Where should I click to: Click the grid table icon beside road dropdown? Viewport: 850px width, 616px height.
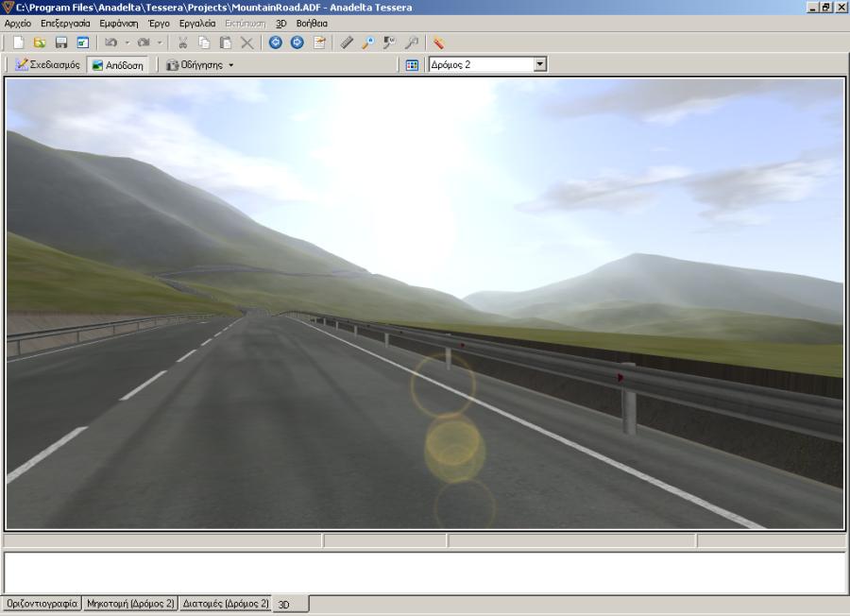tap(412, 65)
